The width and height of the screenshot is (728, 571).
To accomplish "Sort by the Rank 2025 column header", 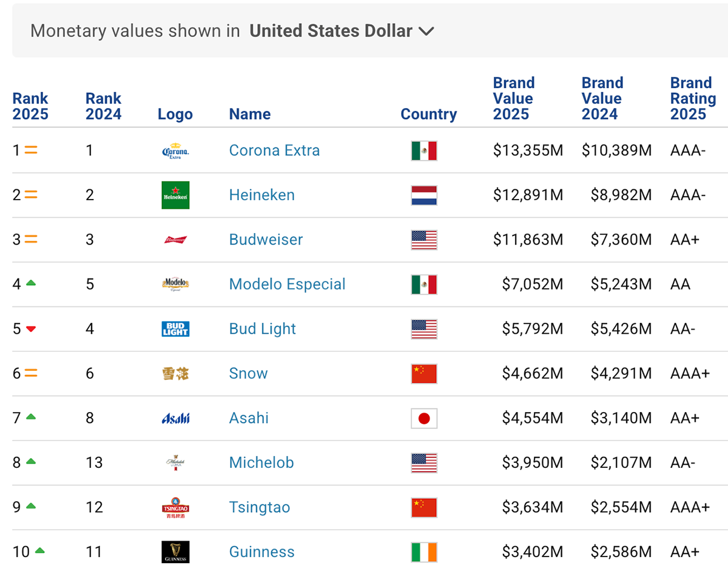I will pyautogui.click(x=30, y=106).
